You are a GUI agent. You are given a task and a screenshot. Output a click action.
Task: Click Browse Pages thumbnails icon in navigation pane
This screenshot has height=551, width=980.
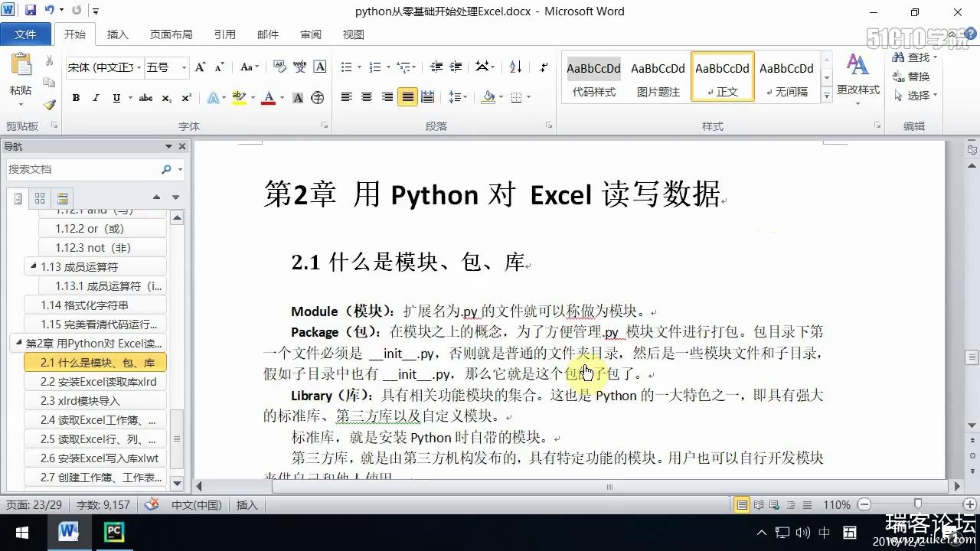pos(41,198)
